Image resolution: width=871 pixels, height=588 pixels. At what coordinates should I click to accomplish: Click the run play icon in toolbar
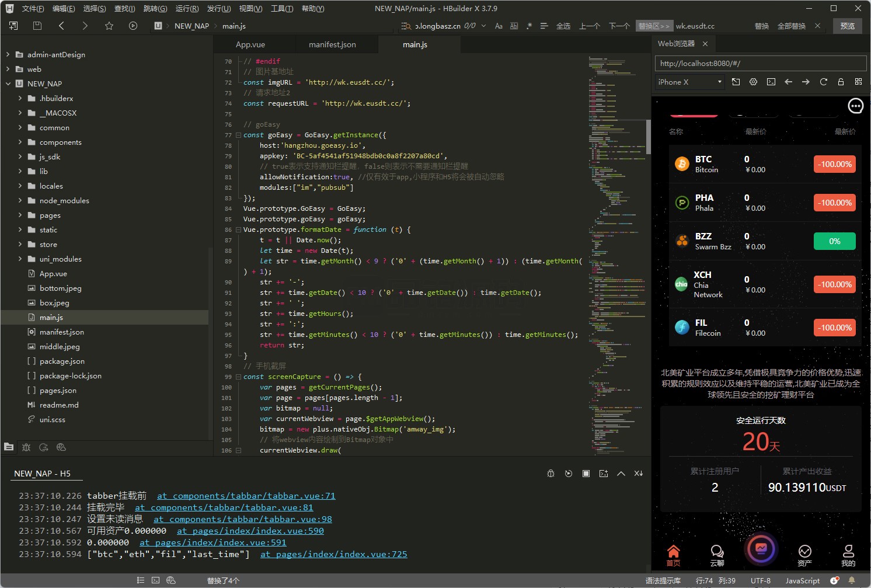133,26
